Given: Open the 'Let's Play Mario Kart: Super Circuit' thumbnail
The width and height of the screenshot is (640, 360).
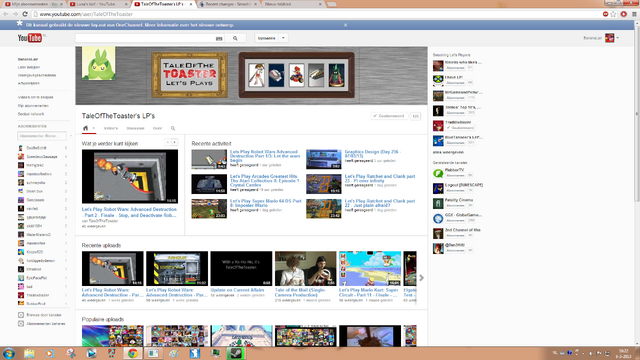Looking at the screenshot, I should 370,269.
